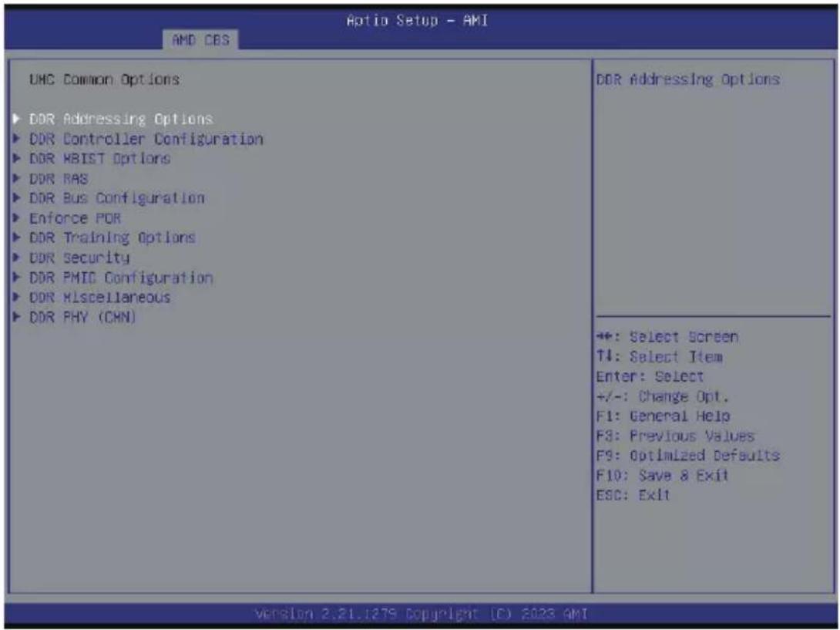
Task: Click arrow beside DDR Addressing Options
Action: pos(17,119)
